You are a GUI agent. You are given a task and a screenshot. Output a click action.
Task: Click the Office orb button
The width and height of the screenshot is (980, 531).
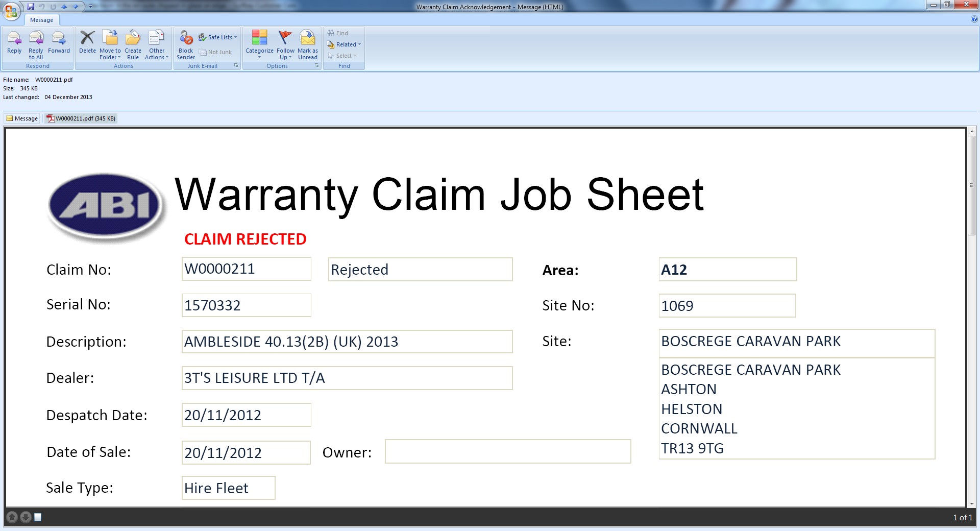pyautogui.click(x=11, y=10)
